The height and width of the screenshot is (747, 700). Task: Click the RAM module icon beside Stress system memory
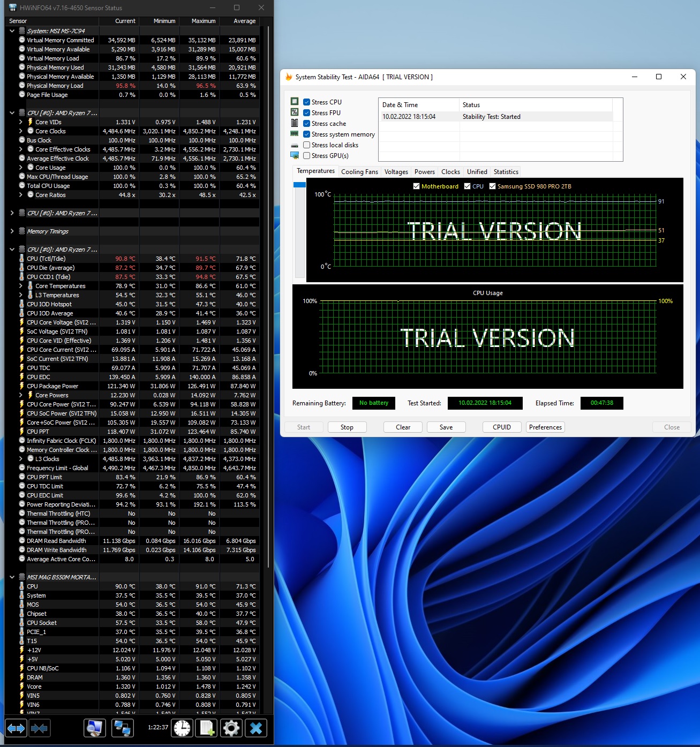[295, 134]
